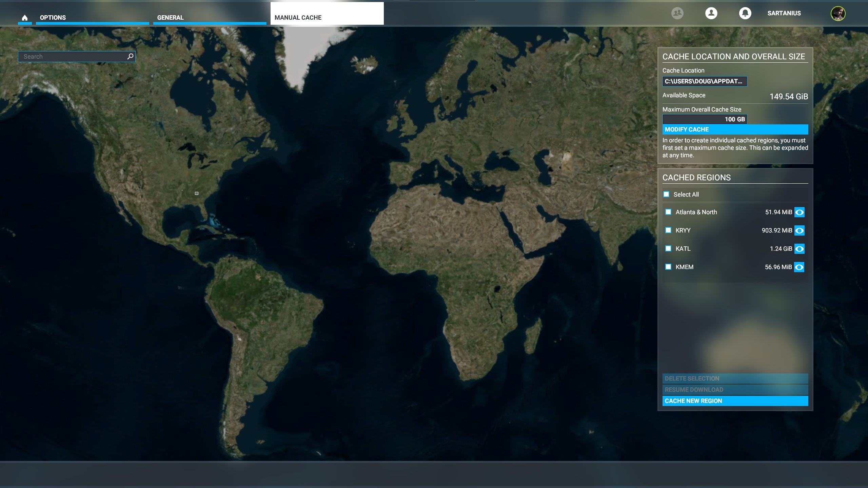Select the Manual Cache tab
The image size is (868, 488).
327,14
